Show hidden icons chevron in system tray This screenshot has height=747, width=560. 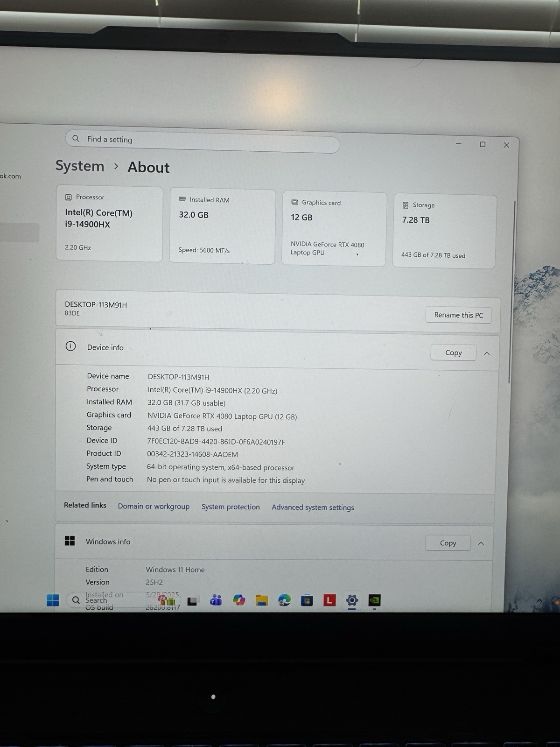539,600
